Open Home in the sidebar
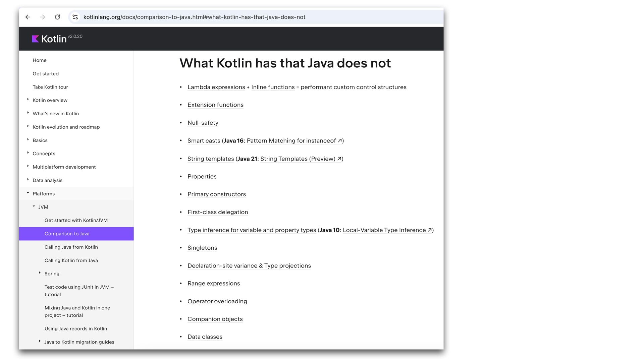 pos(40,60)
